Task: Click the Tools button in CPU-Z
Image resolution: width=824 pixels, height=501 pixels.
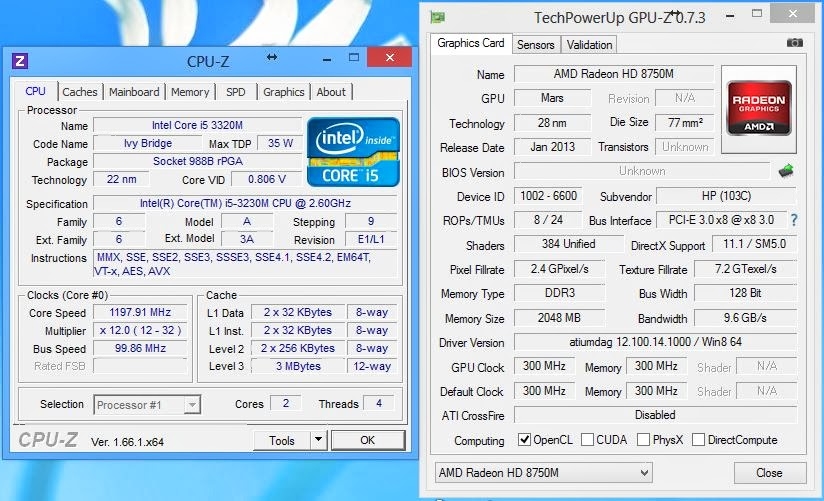Action: pos(282,441)
